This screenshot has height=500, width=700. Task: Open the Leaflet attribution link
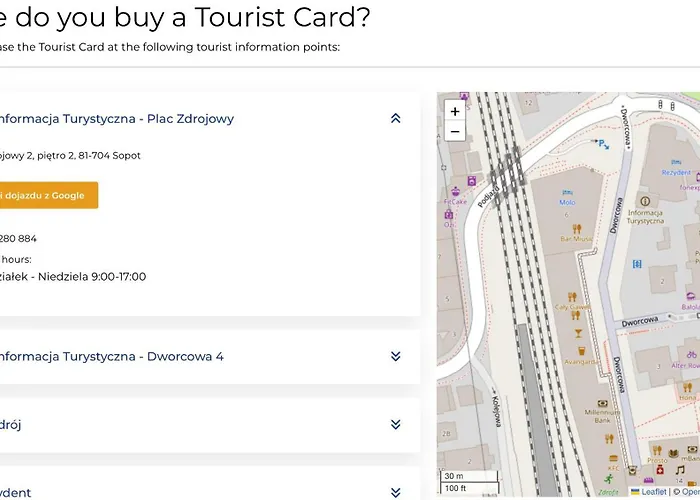coord(653,492)
